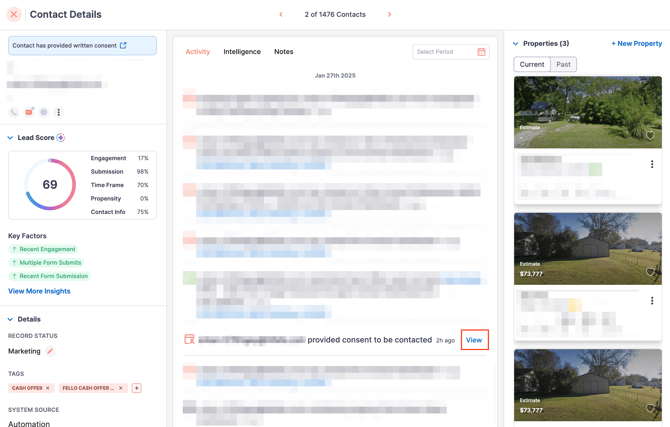Add a new tag plus button
Image resolution: width=670 pixels, height=427 pixels.
(136, 388)
